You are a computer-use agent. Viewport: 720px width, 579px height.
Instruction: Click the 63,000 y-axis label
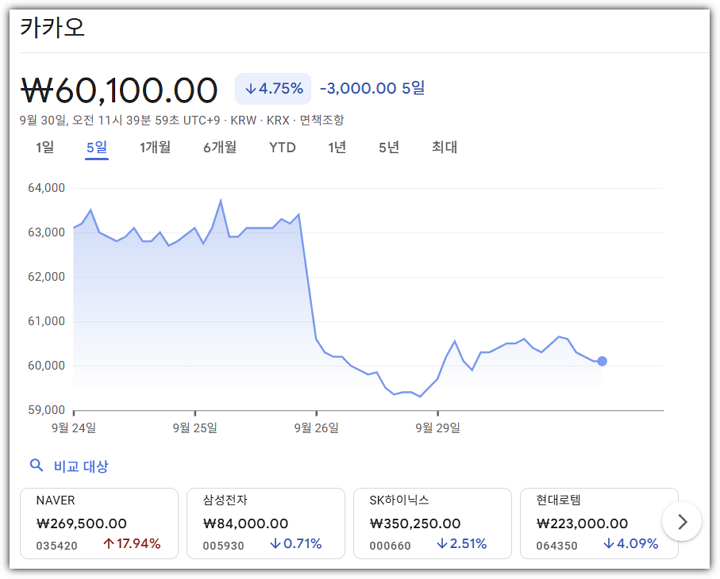click(46, 232)
